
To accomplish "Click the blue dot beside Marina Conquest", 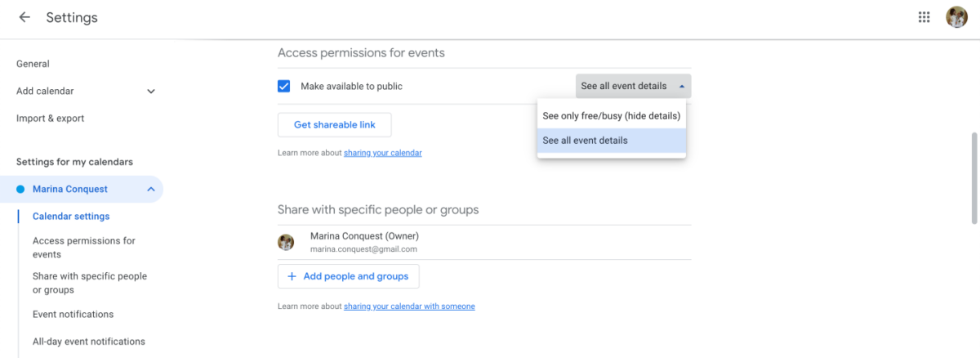I will point(20,189).
